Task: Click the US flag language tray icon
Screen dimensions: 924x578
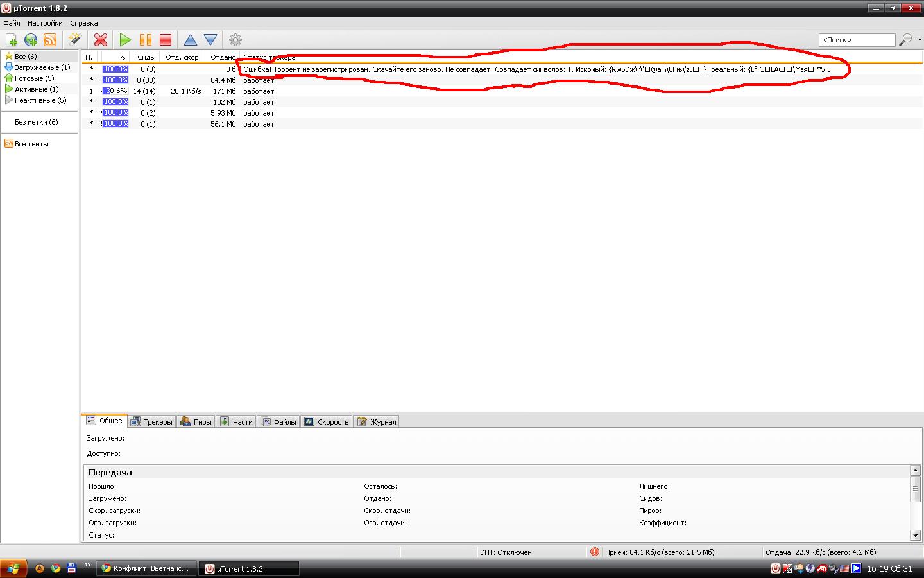Action: (x=845, y=568)
